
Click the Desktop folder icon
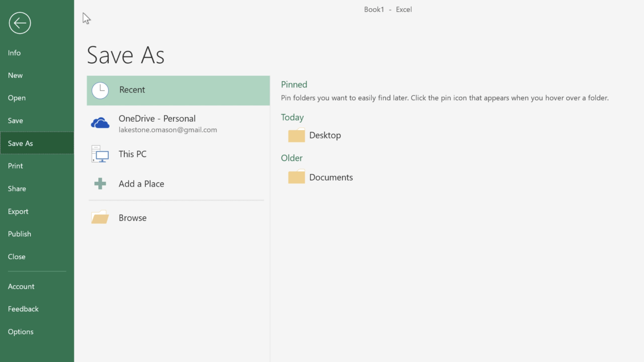[297, 135]
